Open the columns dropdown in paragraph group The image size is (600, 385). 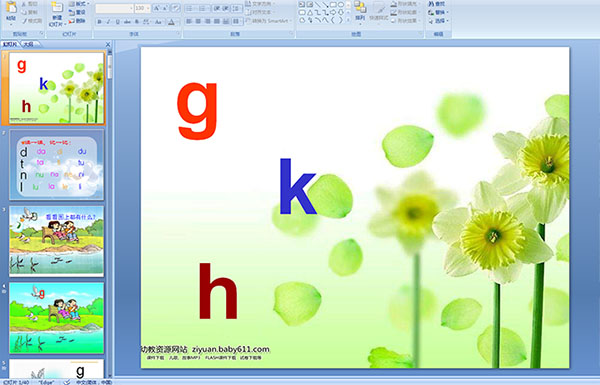coord(237,21)
